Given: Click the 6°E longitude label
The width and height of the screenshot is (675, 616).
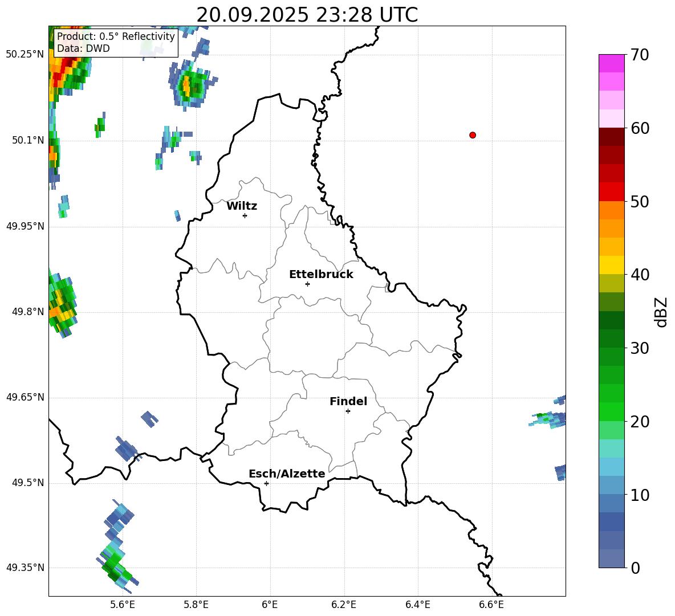Looking at the screenshot, I should pos(270,605).
